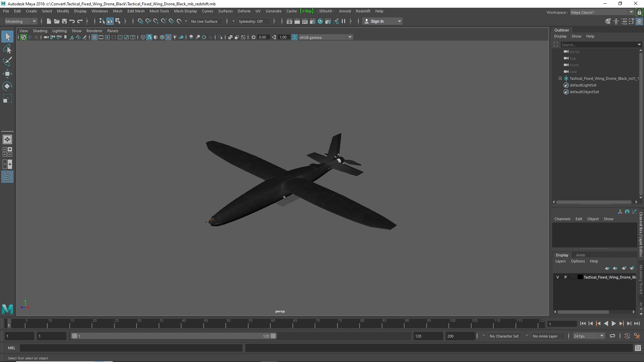Screen dimensions: 644x362
Task: Play the timeline forwards
Action: [x=613, y=323]
